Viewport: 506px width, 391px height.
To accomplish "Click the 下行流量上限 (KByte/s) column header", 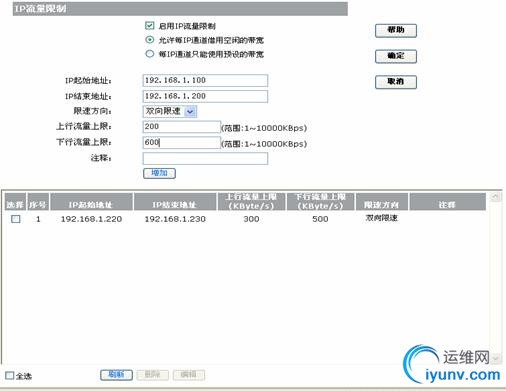I will pos(320,202).
